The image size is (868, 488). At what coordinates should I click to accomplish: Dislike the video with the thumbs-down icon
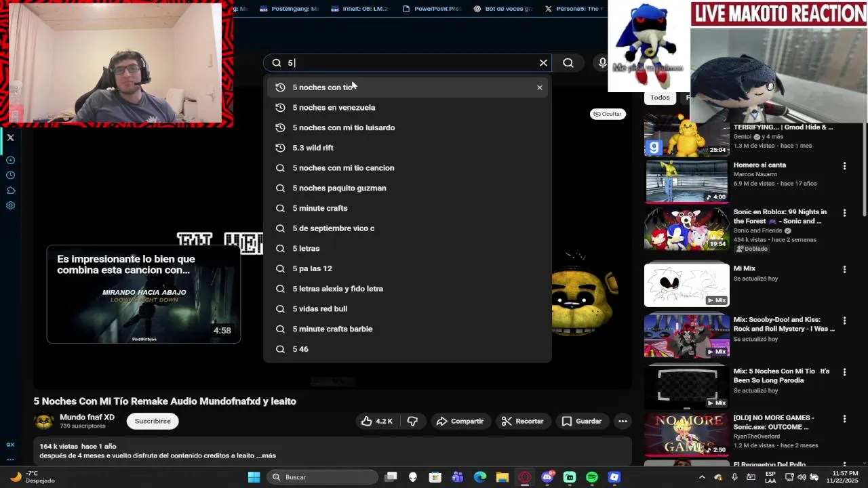coord(412,421)
